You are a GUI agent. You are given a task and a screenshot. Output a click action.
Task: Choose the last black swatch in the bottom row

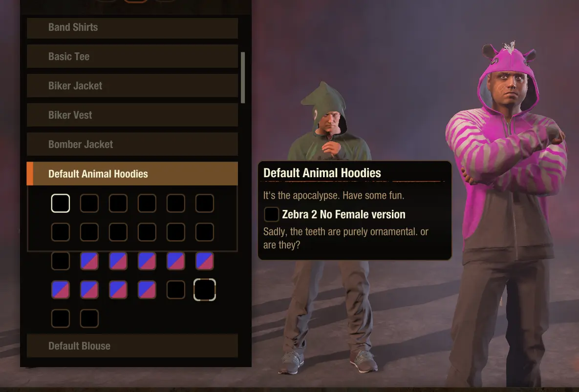tap(89, 318)
